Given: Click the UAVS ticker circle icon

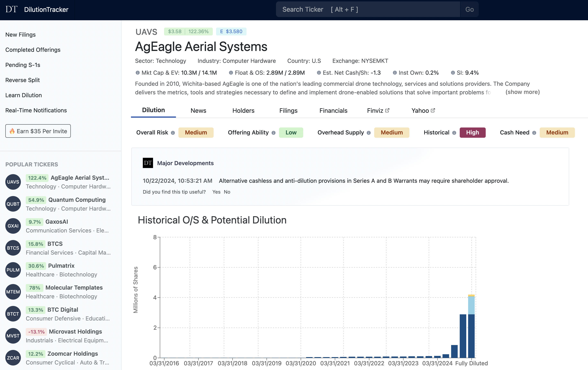Looking at the screenshot, I should 13,182.
